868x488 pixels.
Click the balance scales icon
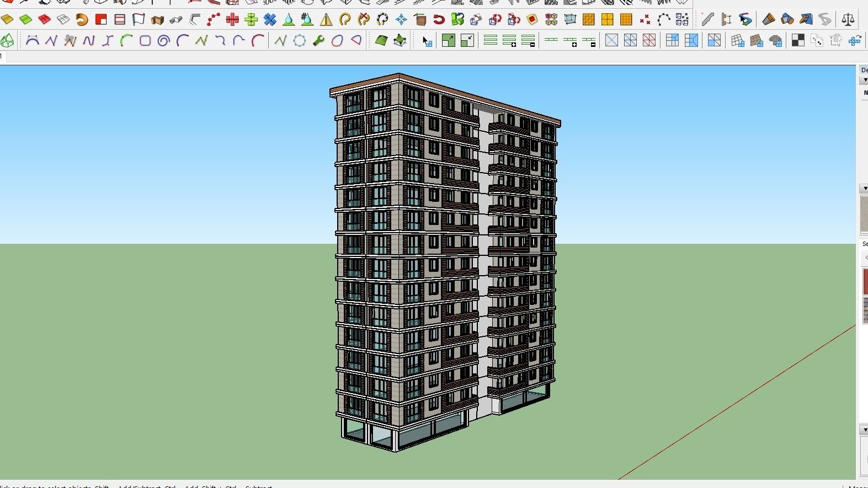(x=848, y=20)
